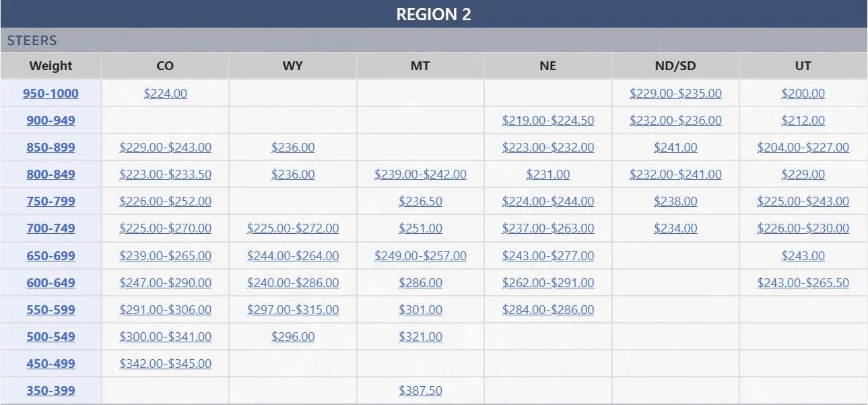Click the WY $225.00-$272.00 price link
Image resolution: width=868 pixels, height=405 pixels.
(292, 228)
